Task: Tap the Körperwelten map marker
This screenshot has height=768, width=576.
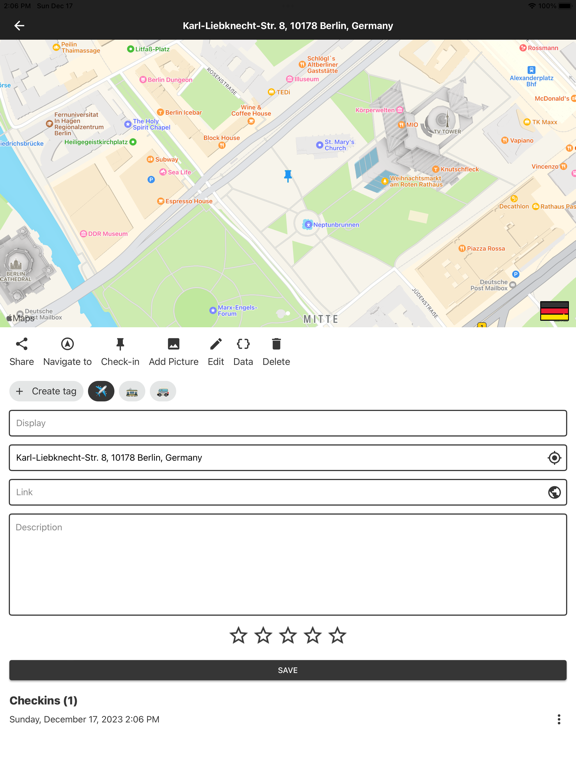Action: click(x=400, y=110)
